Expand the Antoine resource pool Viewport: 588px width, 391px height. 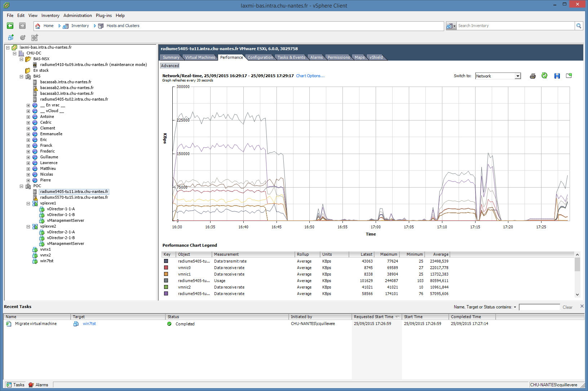pyautogui.click(x=28, y=117)
